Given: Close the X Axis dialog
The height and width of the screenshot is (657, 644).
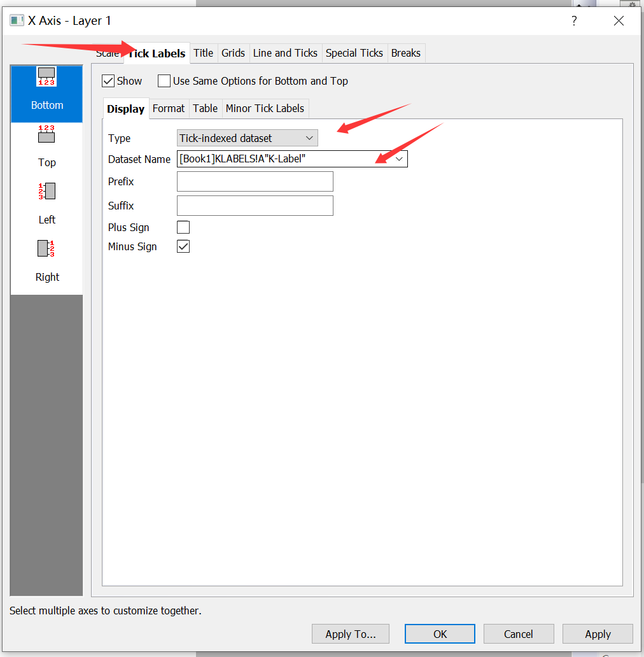Looking at the screenshot, I should pyautogui.click(x=619, y=21).
